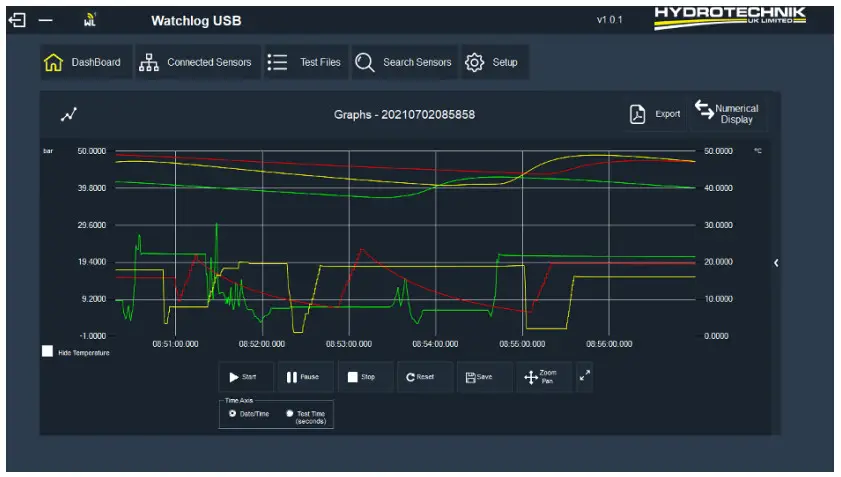The width and height of the screenshot is (841, 477).
Task: Expand side panel with left chevron
Action: pos(776,263)
